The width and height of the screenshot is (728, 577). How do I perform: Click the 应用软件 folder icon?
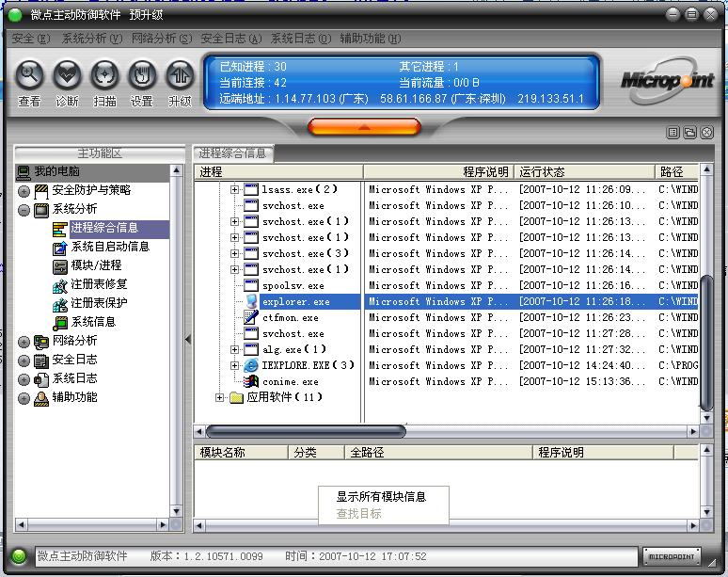pyautogui.click(x=236, y=397)
